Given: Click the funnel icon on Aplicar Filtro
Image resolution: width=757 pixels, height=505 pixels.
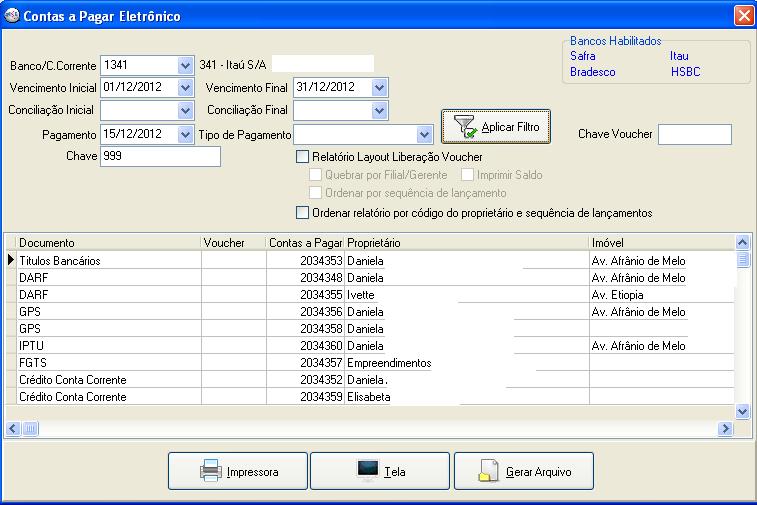Looking at the screenshot, I should pyautogui.click(x=464, y=127).
